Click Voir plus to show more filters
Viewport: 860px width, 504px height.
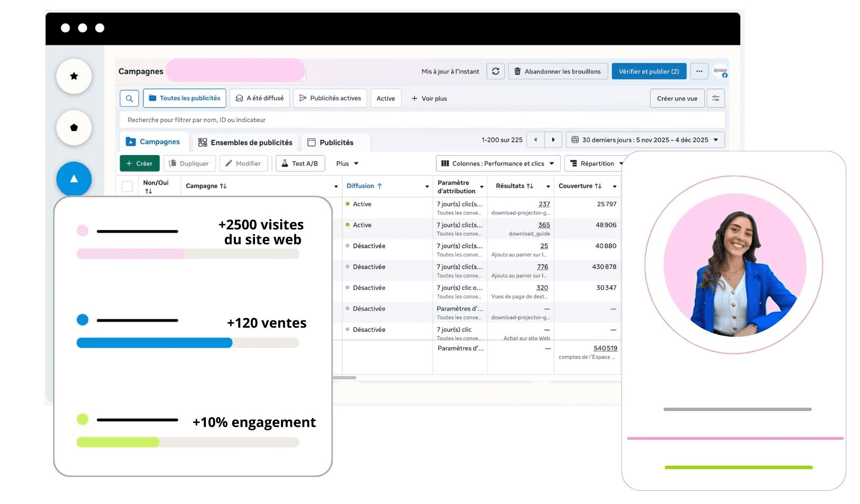(429, 98)
